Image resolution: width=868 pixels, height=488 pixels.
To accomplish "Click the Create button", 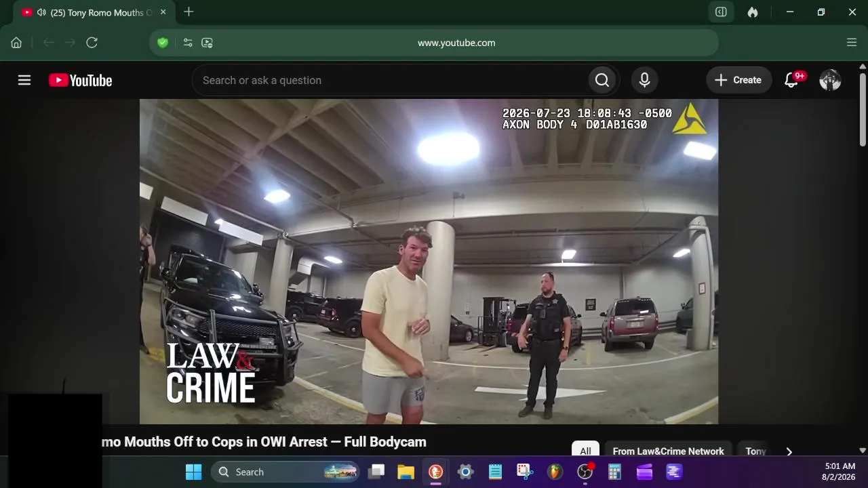I will 738,80.
